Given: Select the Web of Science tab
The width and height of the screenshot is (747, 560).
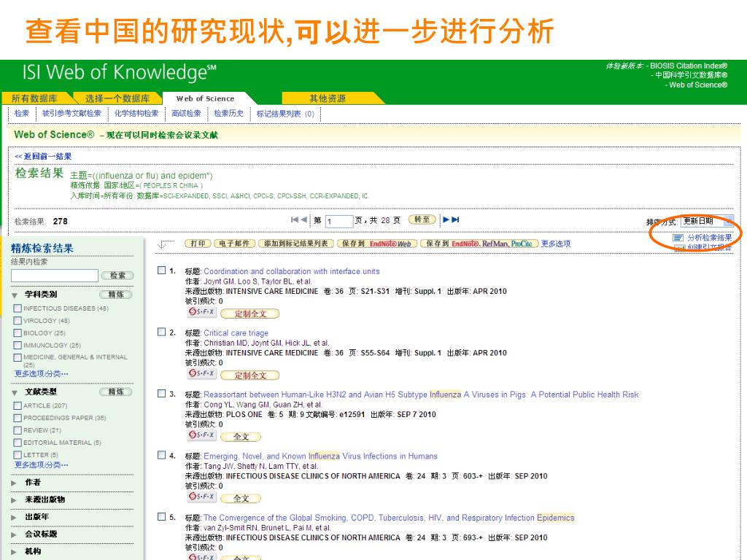Looking at the screenshot, I should (205, 98).
